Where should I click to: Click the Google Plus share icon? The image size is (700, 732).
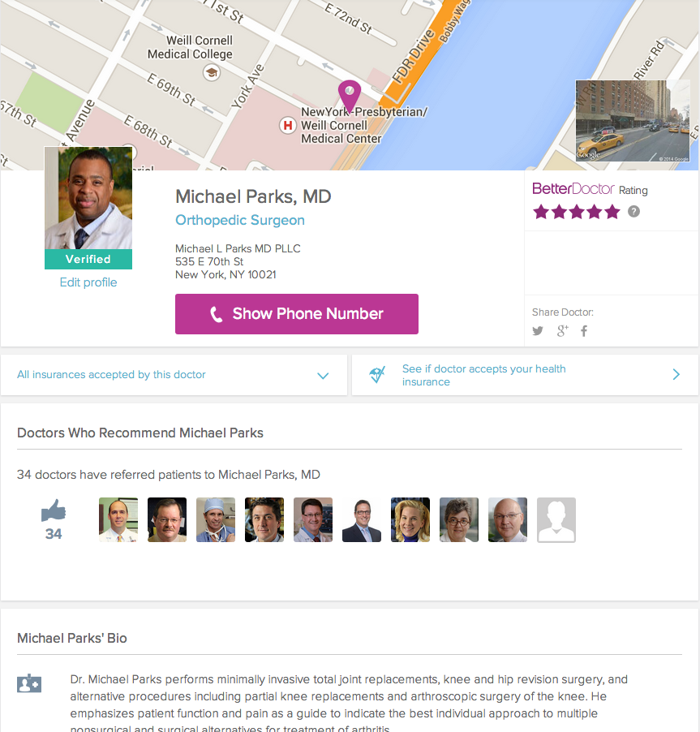(x=562, y=330)
